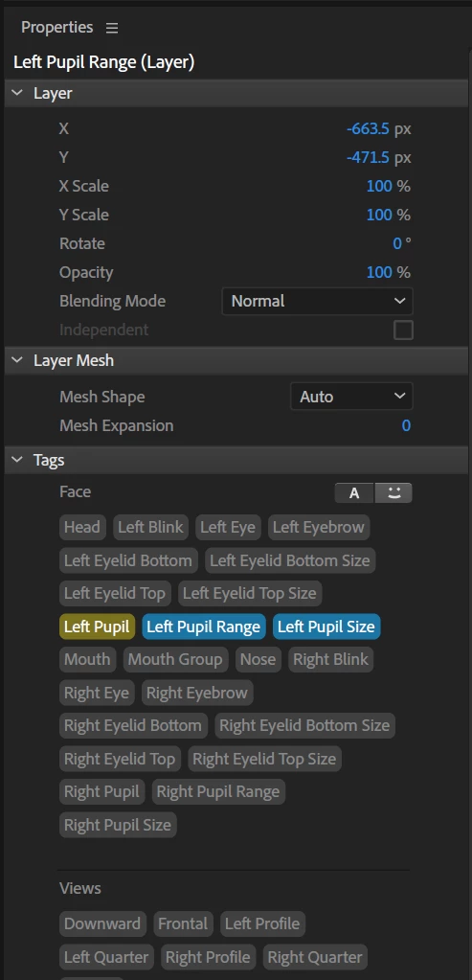Edit the Mesh Expansion value
472x980 pixels.
click(x=406, y=425)
